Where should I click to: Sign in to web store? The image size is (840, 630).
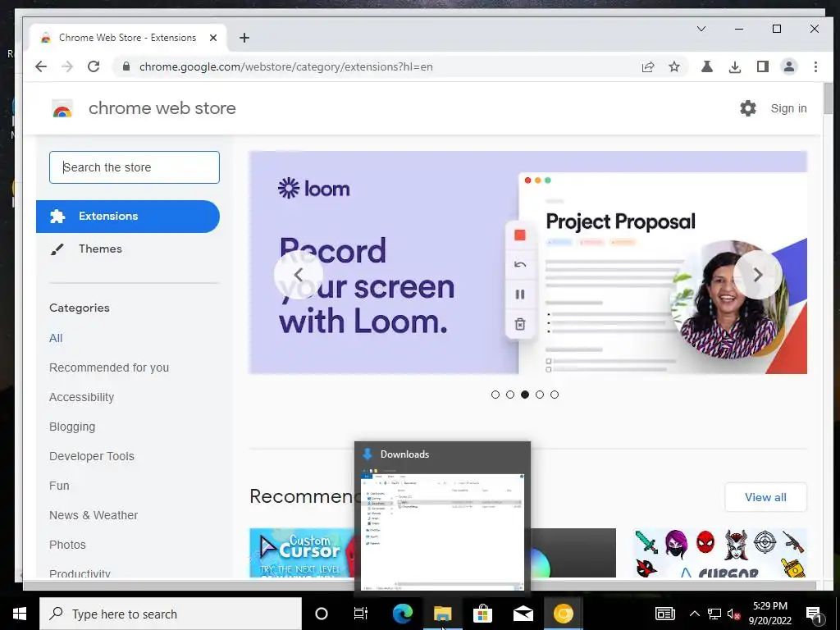point(788,108)
